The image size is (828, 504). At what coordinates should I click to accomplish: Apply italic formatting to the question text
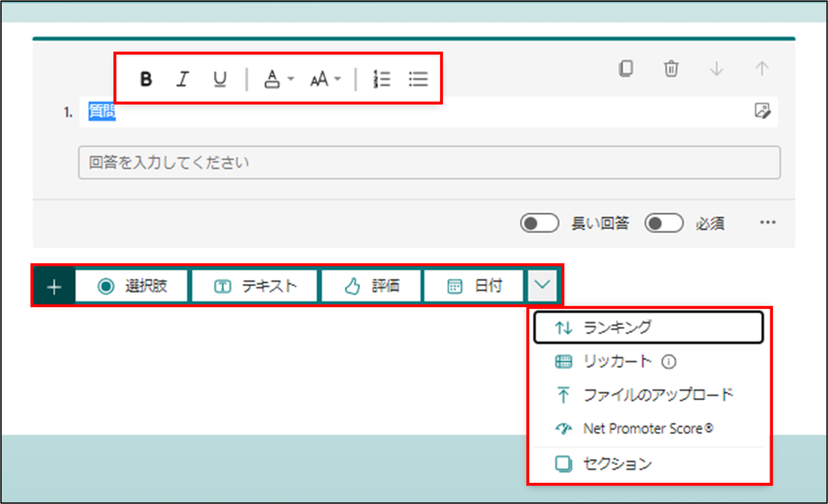tap(182, 79)
